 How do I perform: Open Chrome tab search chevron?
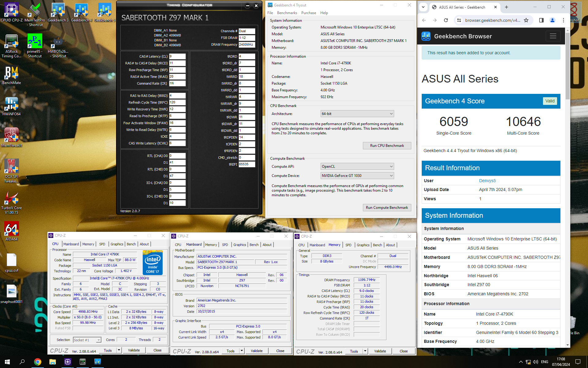click(423, 7)
